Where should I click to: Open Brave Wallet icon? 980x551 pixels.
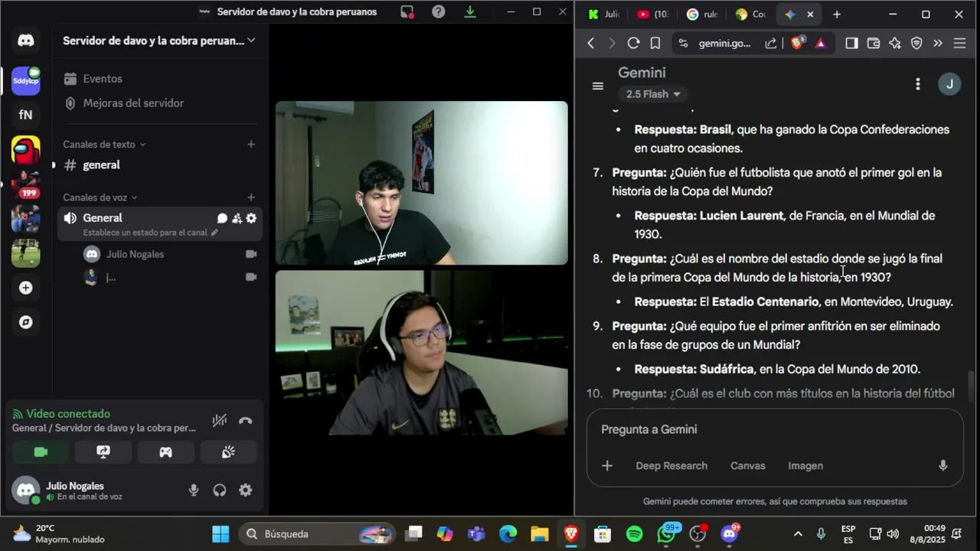[873, 44]
